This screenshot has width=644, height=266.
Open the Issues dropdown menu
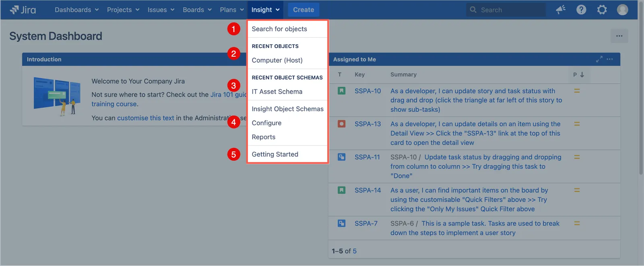(x=161, y=10)
